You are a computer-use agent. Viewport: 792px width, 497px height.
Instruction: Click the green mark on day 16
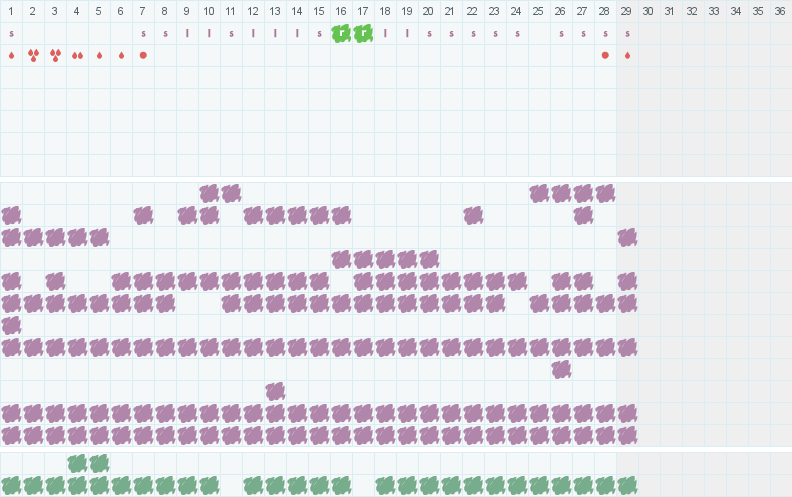(x=341, y=33)
